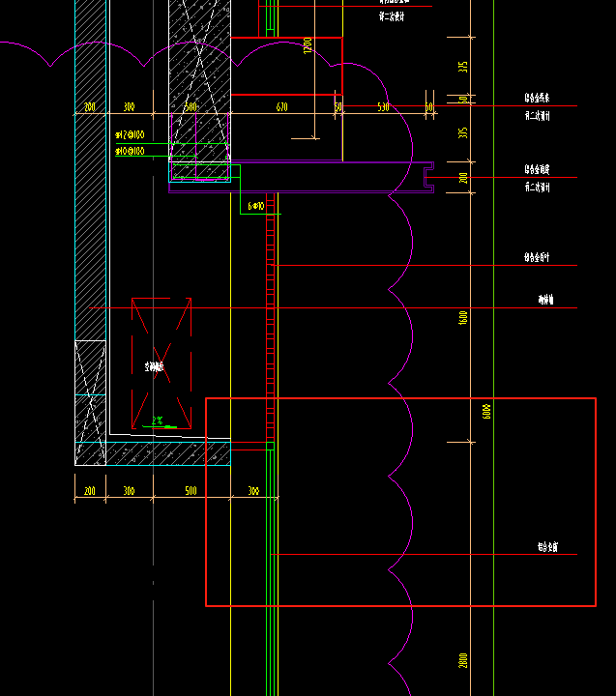This screenshot has width=616, height=696.
Task: Select the 铝合金百叶 leader label
Action: (537, 257)
